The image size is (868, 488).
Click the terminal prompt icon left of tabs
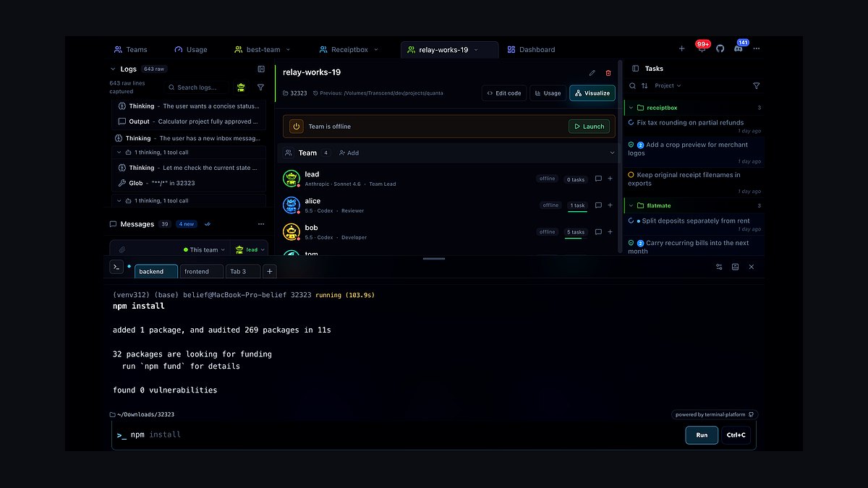pos(116,267)
